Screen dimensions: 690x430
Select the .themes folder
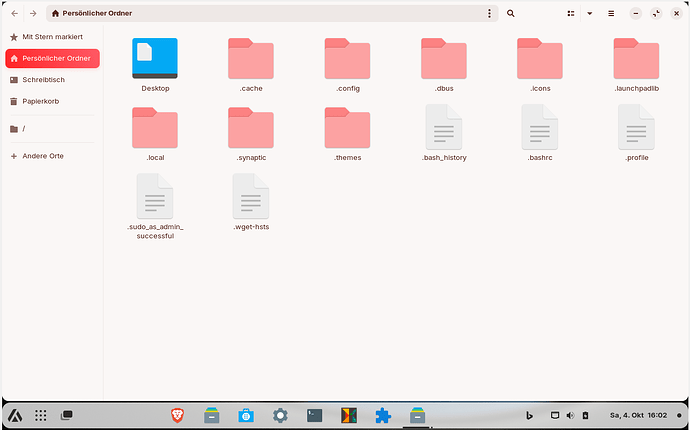pyautogui.click(x=347, y=128)
